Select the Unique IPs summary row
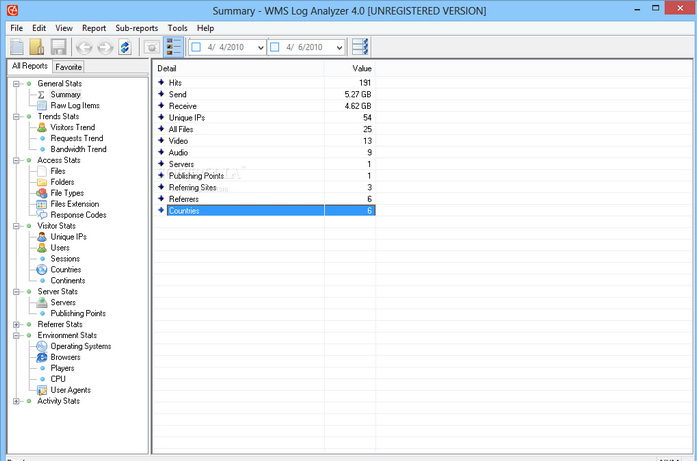Screen dimensions: 697x461 click(x=264, y=118)
